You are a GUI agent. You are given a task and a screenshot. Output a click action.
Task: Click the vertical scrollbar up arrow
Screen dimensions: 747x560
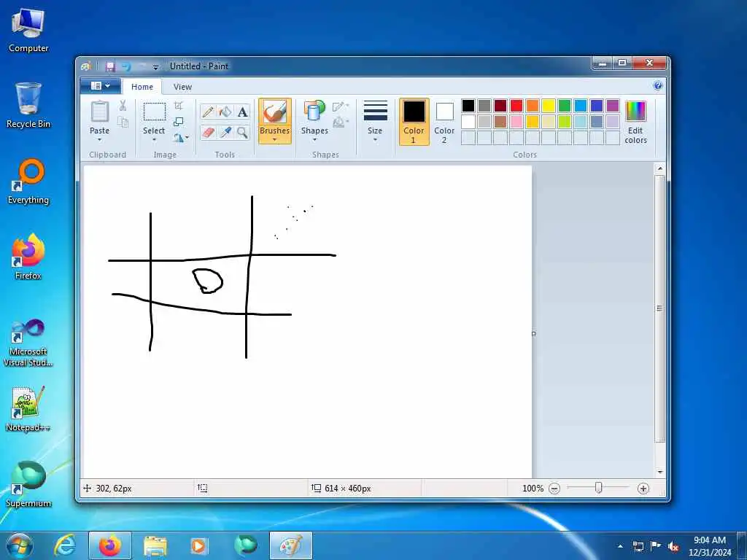(659, 168)
